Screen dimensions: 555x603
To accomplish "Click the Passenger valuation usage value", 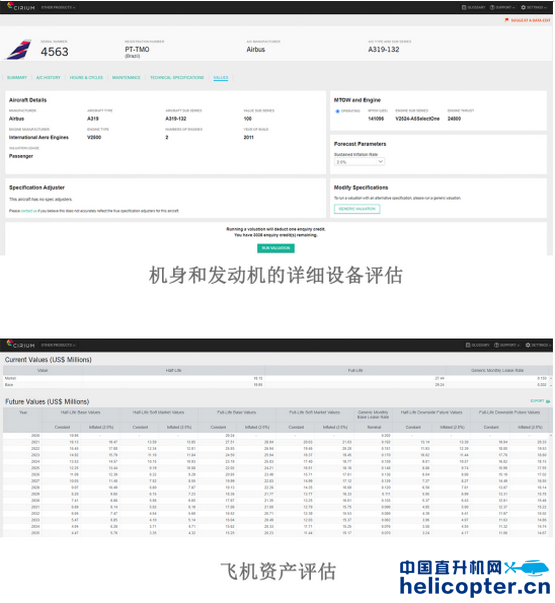I will [21, 156].
